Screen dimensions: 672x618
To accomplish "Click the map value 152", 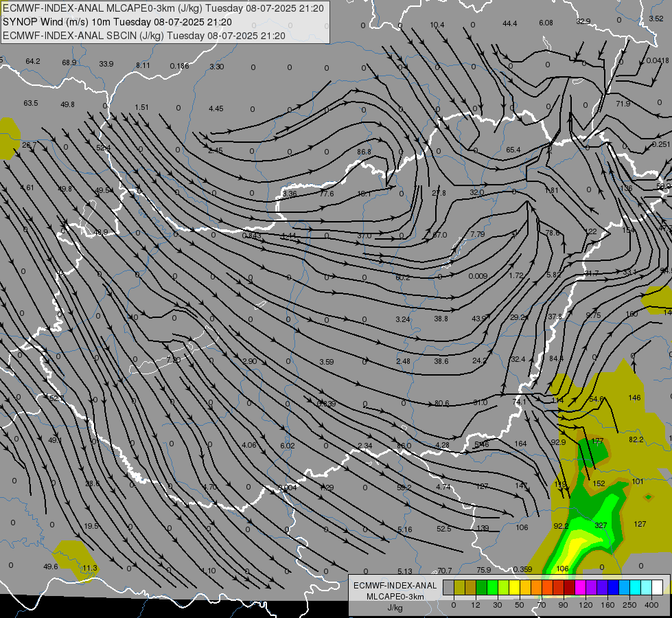I will pyautogui.click(x=599, y=483).
